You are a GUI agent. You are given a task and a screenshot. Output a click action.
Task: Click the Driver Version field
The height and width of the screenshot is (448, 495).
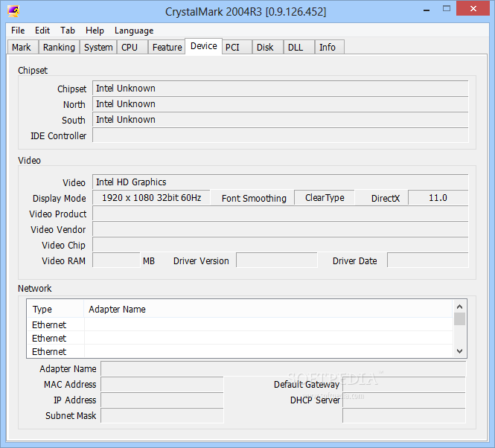[x=277, y=260]
